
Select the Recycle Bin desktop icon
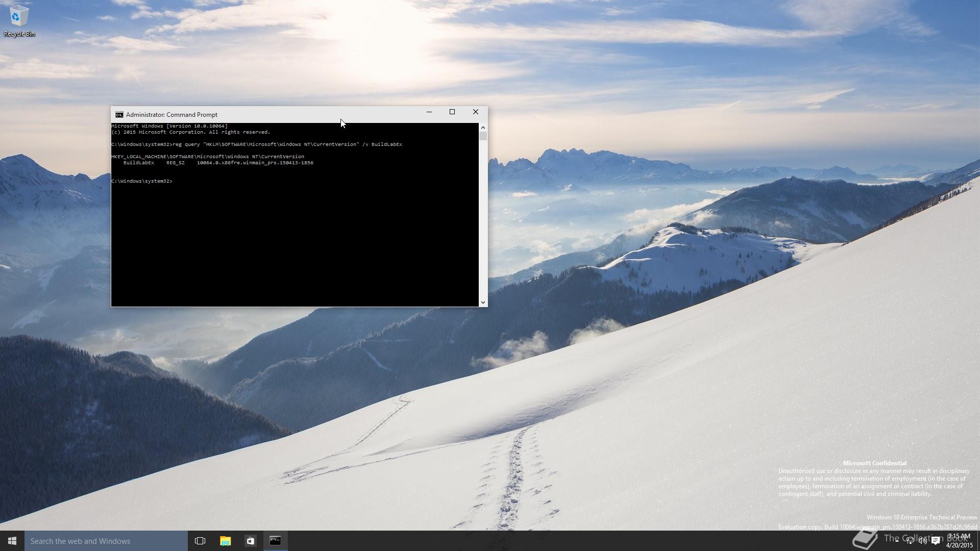(x=19, y=21)
